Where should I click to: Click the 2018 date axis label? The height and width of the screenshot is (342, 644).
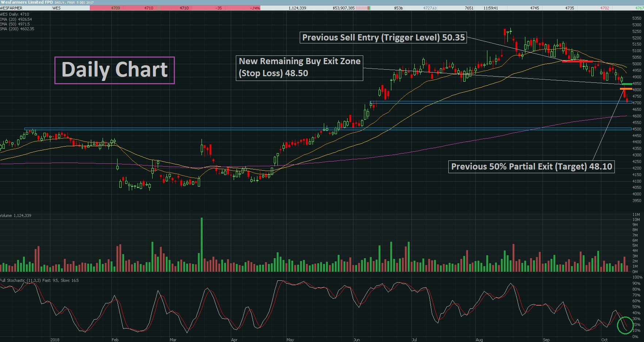coord(55,340)
